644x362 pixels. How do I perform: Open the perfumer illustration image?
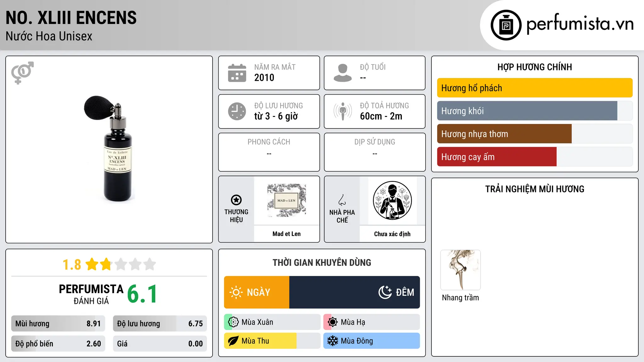coord(392,200)
